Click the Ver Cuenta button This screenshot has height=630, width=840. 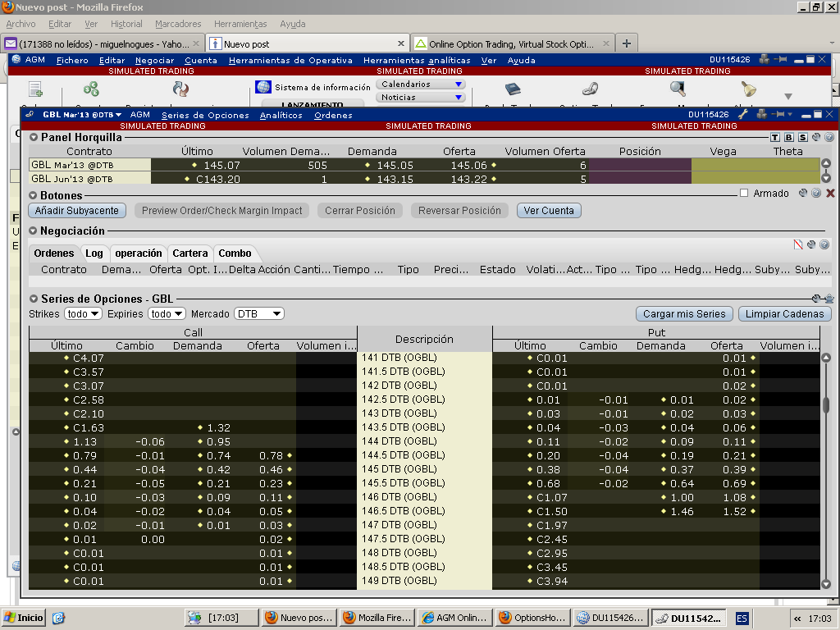pos(549,211)
